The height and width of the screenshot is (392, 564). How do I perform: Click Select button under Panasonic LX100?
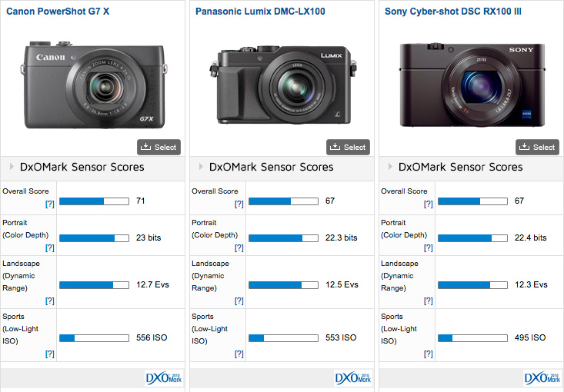(348, 147)
